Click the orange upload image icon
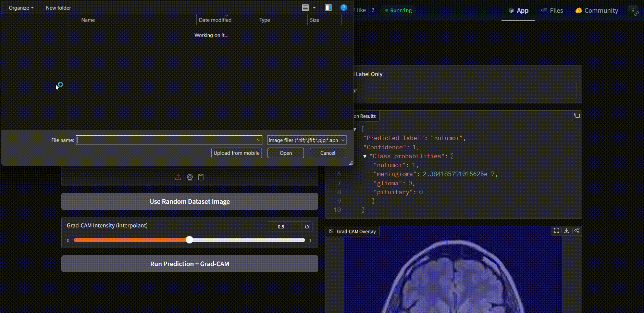Image resolution: width=644 pixels, height=313 pixels. click(178, 177)
